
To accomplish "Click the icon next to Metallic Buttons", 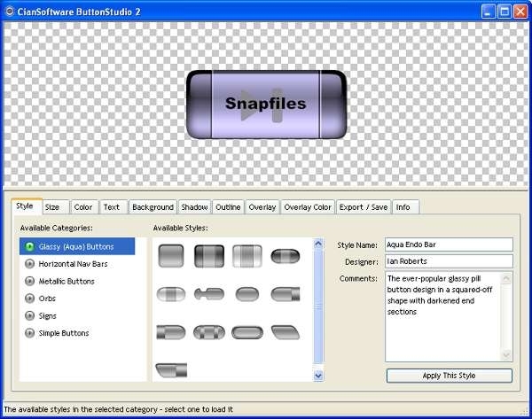I will coord(29,281).
